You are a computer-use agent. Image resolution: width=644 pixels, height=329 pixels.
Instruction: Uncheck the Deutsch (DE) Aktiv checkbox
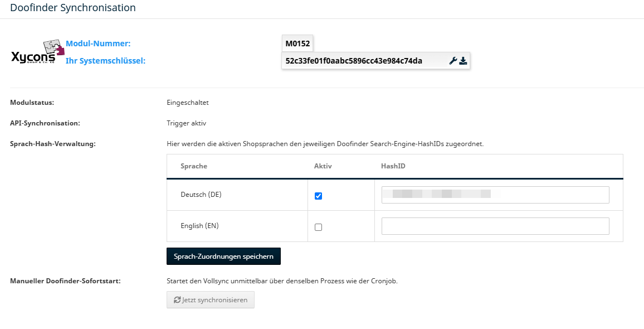click(318, 196)
